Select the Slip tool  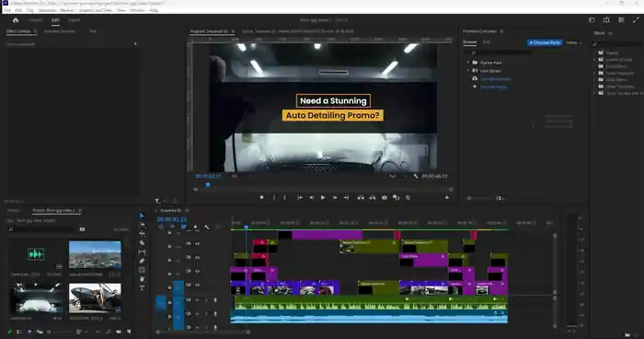[142, 251]
